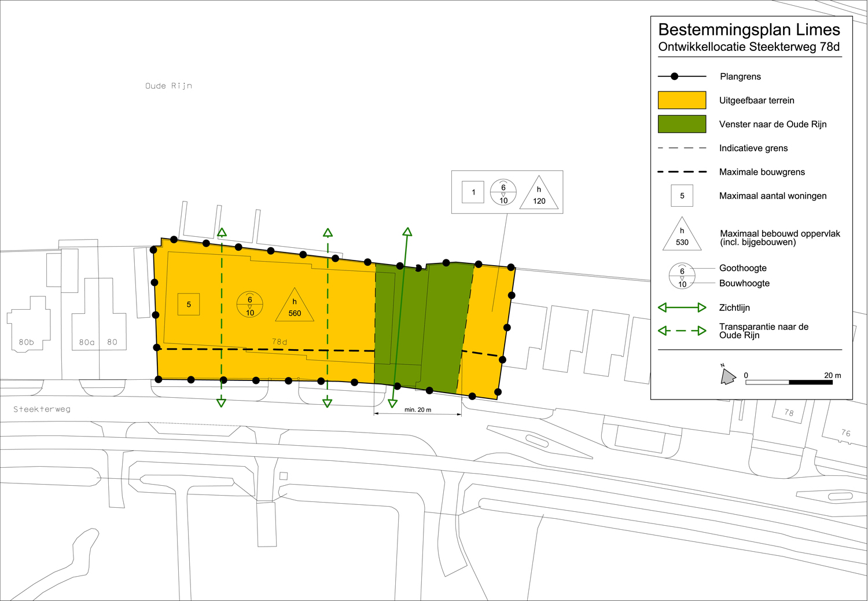Click the dashed green Transparantie arrow in legend

tap(682, 331)
